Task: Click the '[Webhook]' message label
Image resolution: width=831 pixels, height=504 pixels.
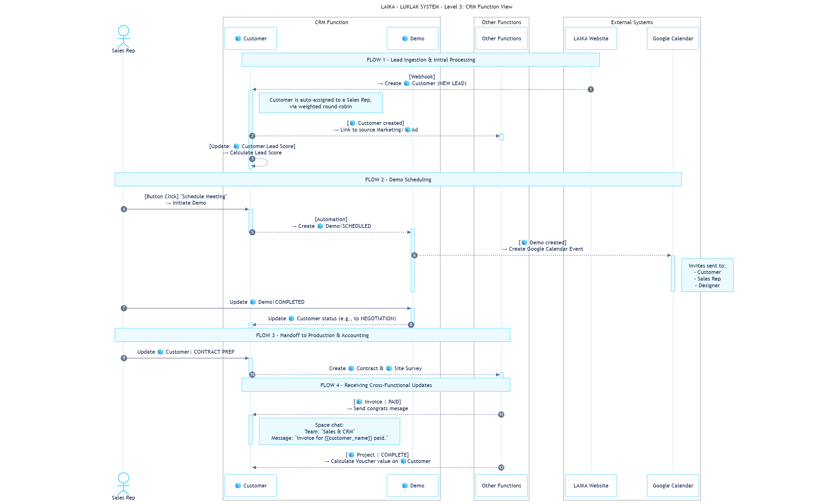Action: click(422, 77)
